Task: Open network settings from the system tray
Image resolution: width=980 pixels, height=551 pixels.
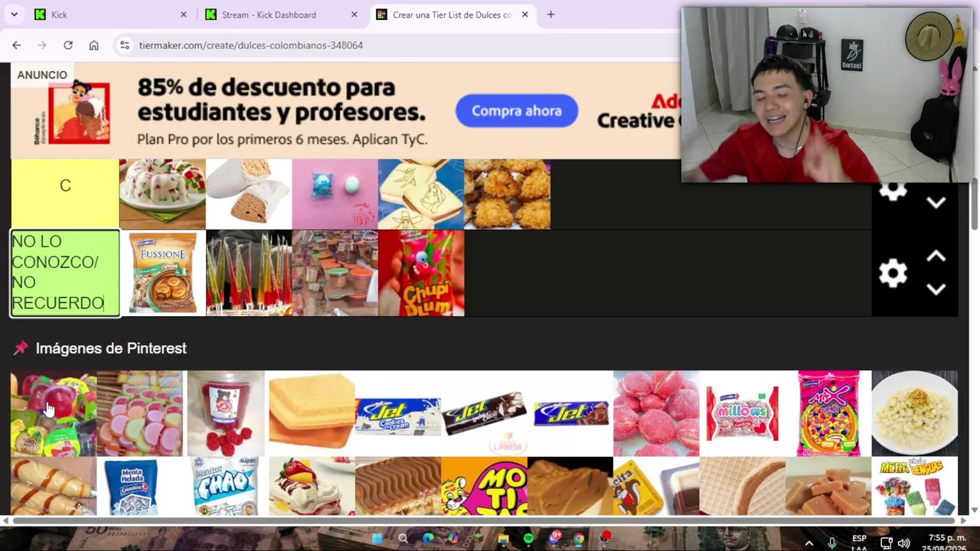Action: (x=886, y=543)
